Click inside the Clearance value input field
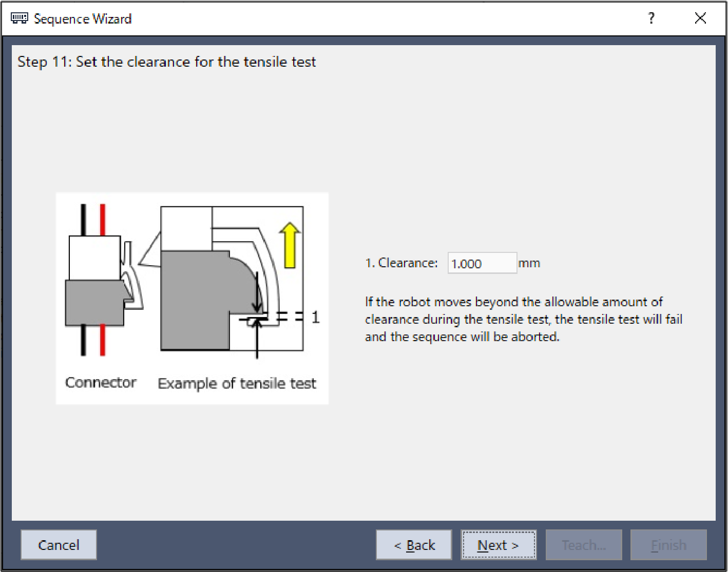 (482, 263)
